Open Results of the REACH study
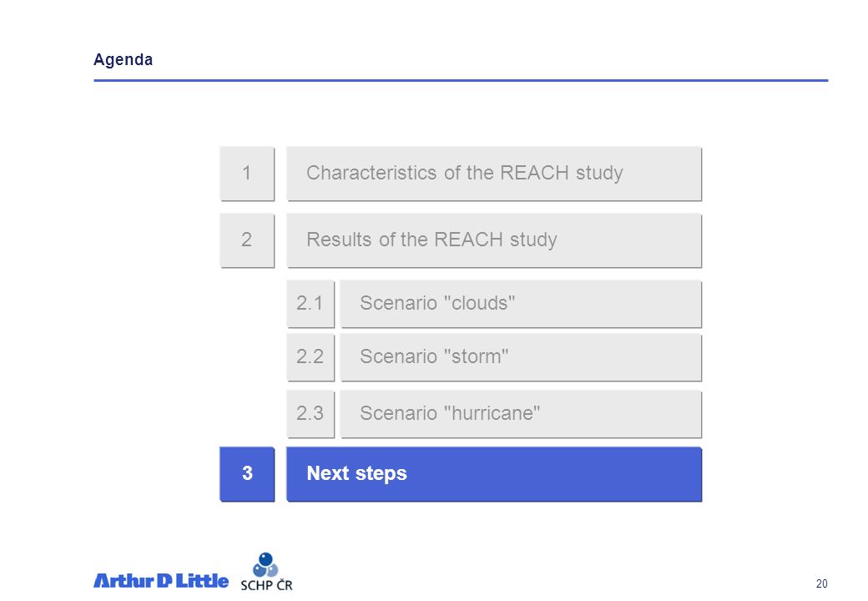This screenshot has width=868, height=601. coord(494,240)
